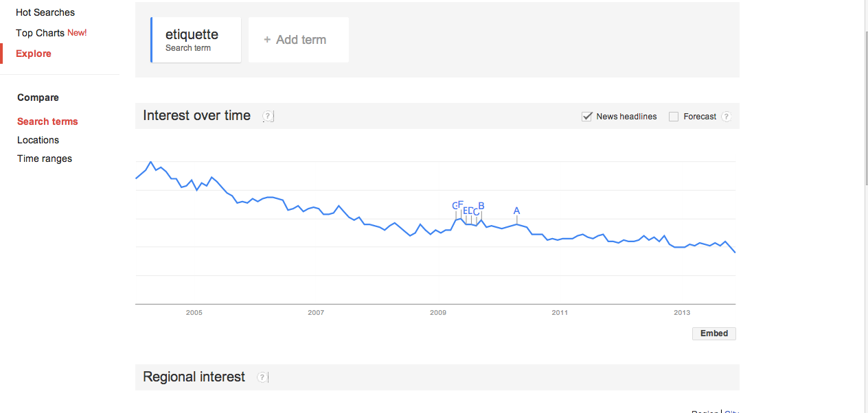Click news headline marker C on chart

476,212
